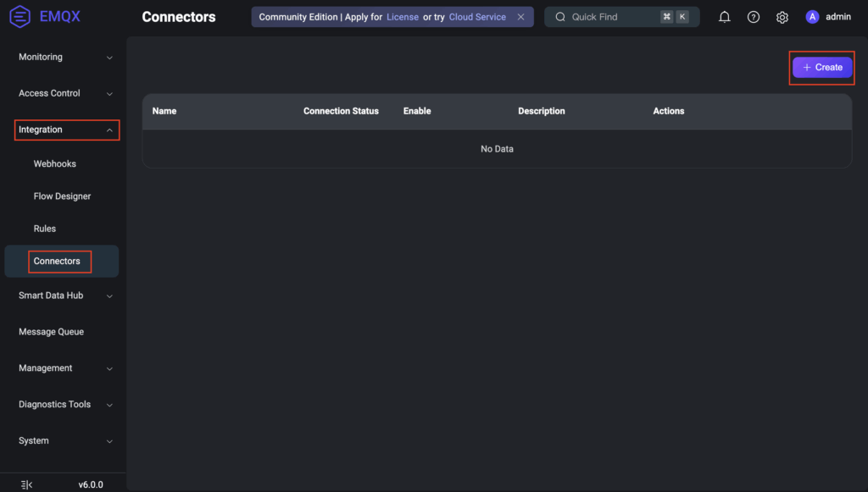Open Message Queue page

pos(52,332)
